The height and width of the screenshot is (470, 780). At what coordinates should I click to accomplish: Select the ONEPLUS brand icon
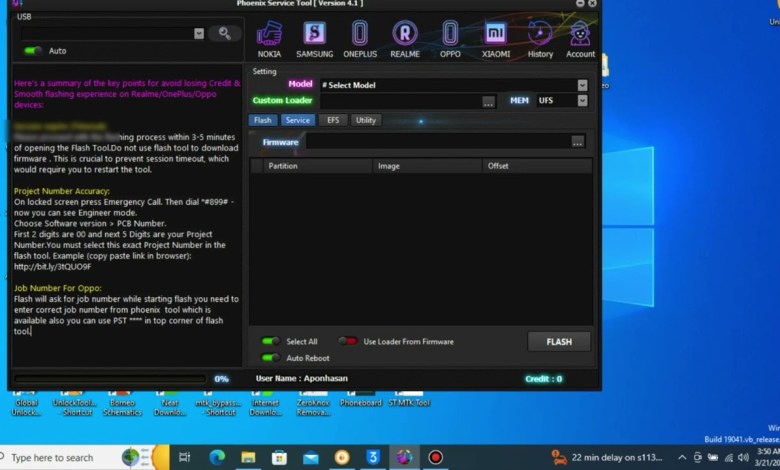click(360, 39)
